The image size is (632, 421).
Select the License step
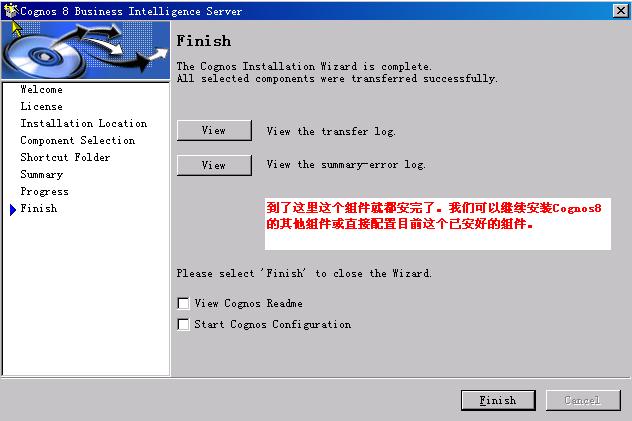click(x=42, y=106)
